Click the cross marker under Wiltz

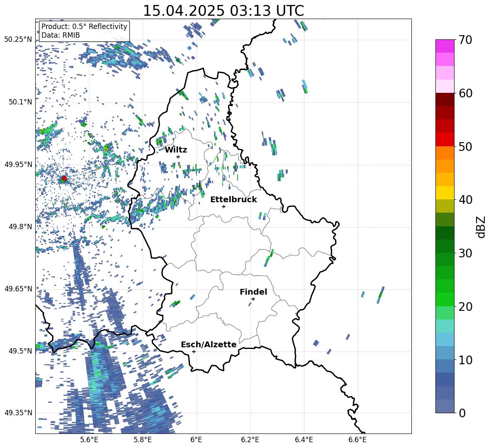coord(178,157)
